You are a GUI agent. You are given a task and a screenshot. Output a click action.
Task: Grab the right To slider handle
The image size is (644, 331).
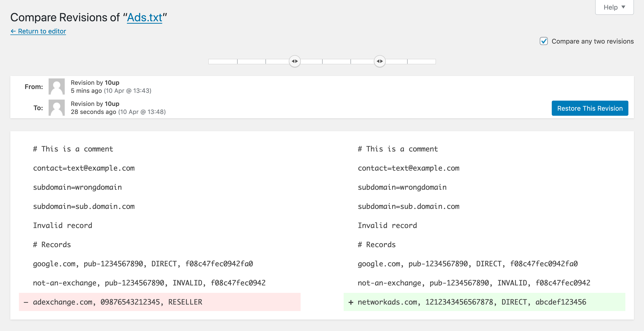(x=380, y=61)
